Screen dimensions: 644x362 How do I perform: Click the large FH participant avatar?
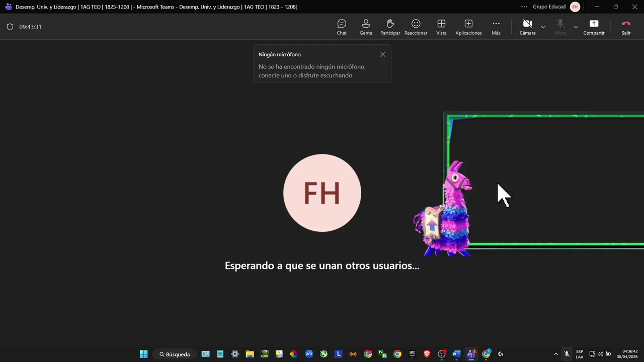point(322,193)
